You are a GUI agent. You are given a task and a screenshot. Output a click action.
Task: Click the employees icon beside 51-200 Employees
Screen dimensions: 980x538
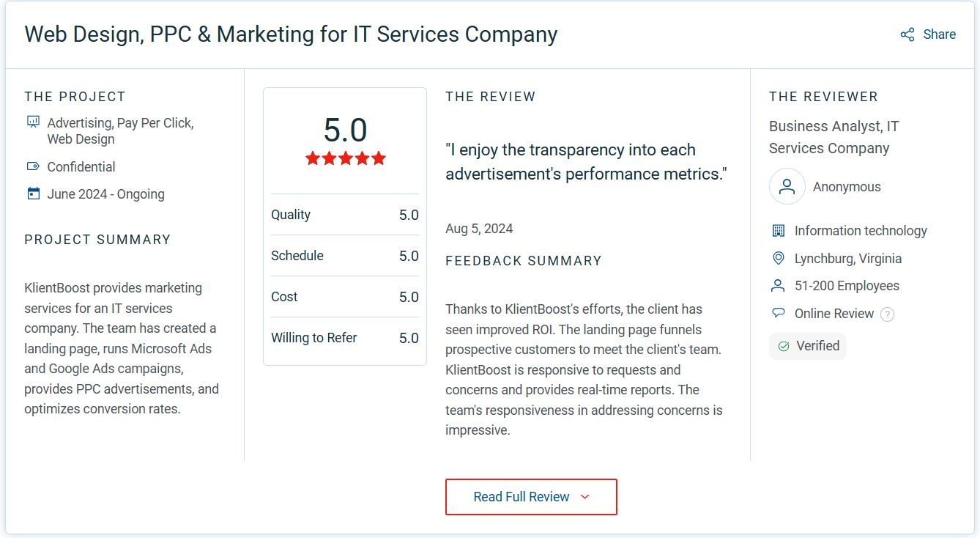777,286
